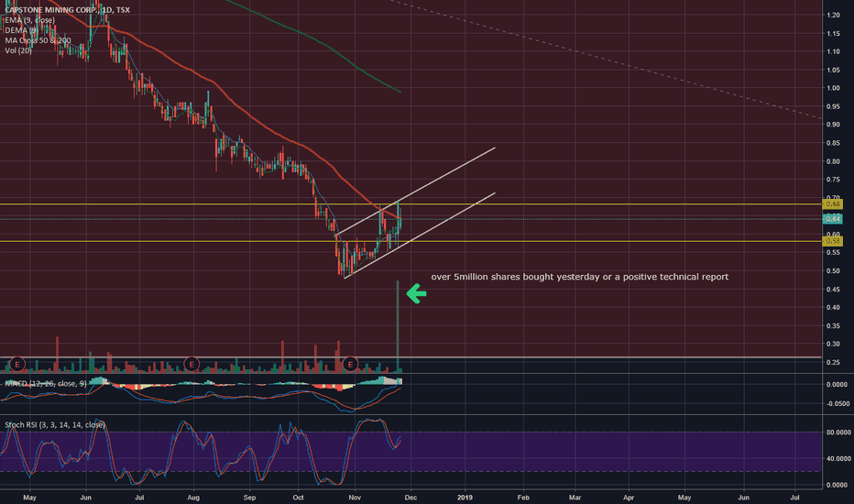Click the Nov label on time axis
Image resolution: width=854 pixels, height=504 pixels.
click(355, 497)
